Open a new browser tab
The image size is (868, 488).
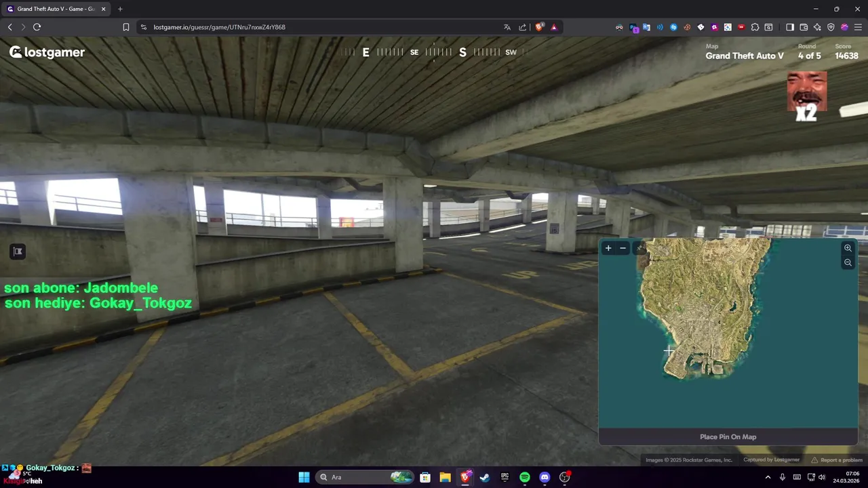tap(120, 9)
